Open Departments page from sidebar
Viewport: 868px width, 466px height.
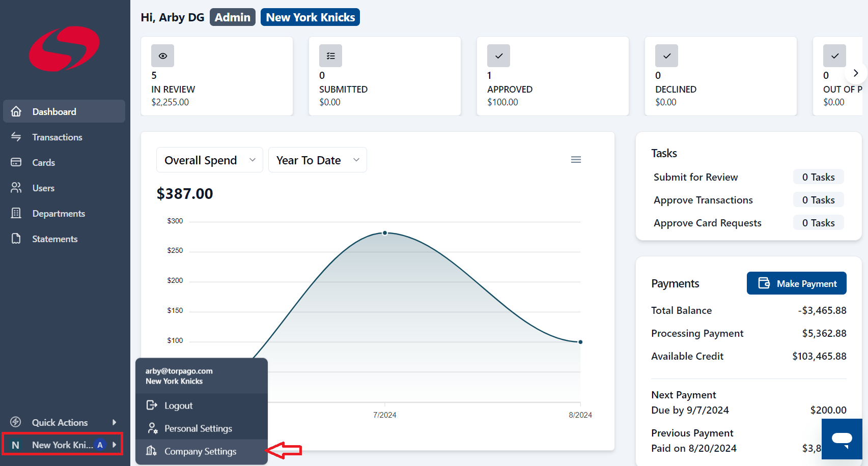tap(64, 213)
